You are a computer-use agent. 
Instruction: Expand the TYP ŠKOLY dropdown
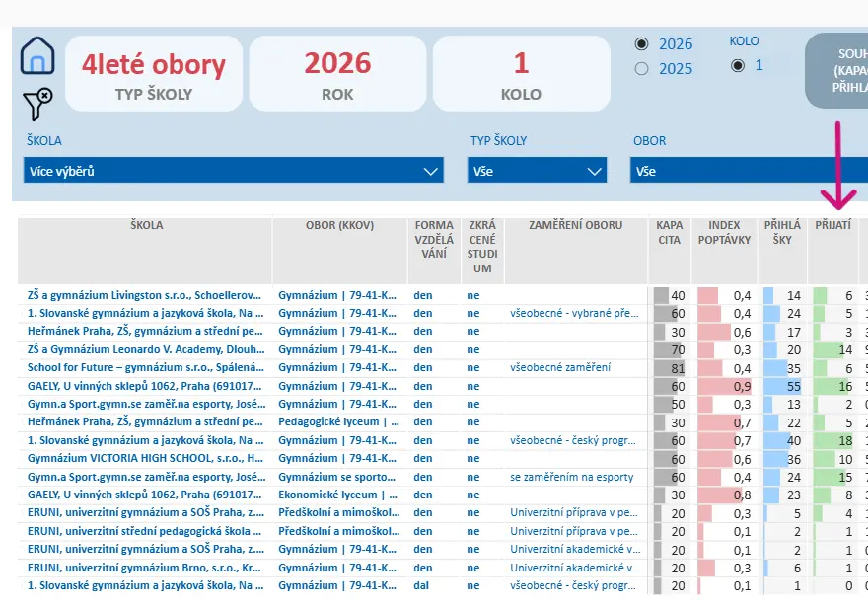537,171
